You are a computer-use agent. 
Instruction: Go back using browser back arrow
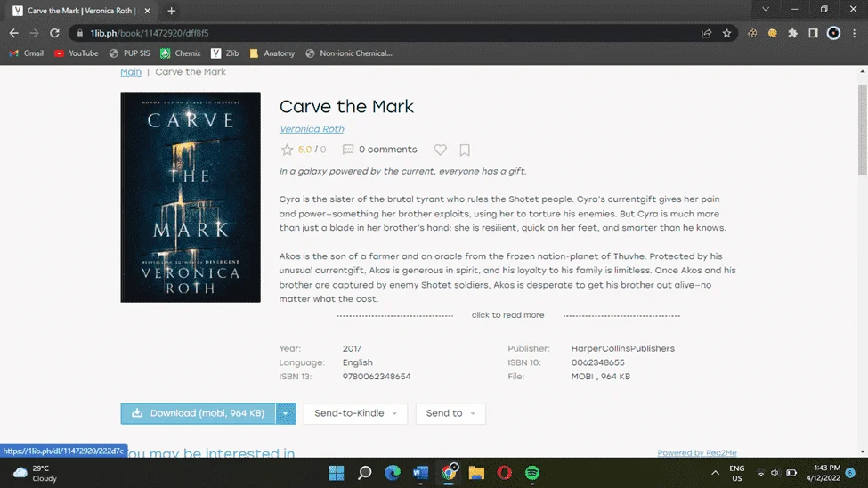[14, 33]
